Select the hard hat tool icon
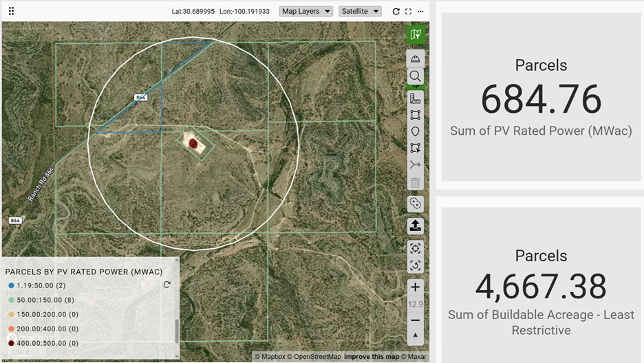 416,58
